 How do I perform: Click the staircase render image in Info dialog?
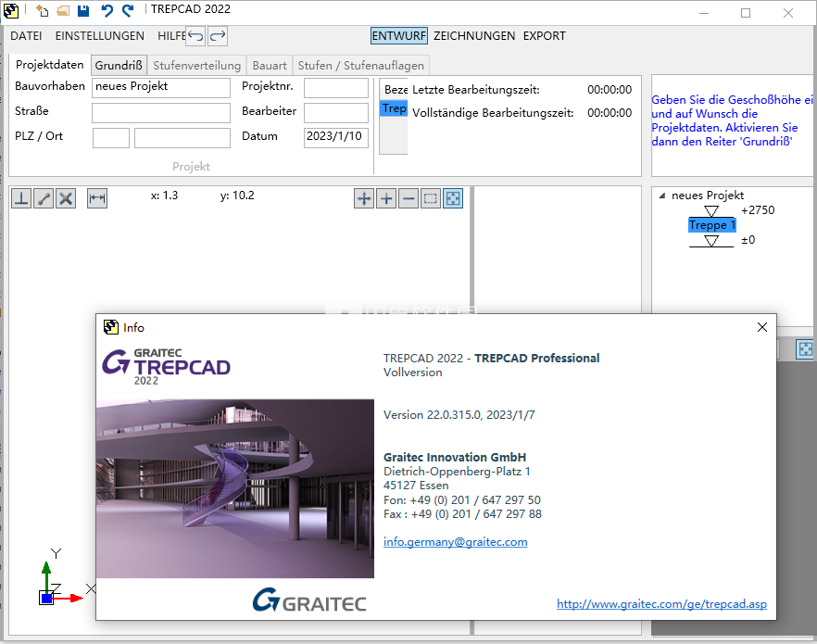(235, 488)
